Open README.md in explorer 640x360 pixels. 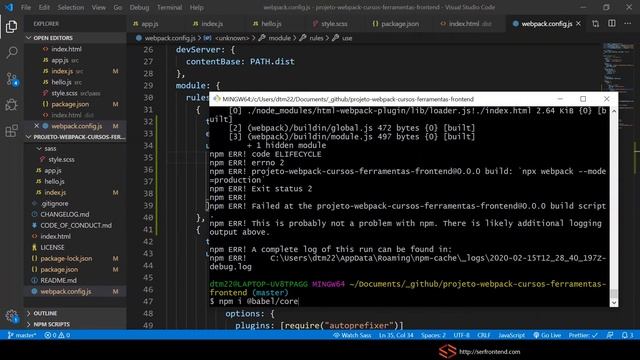[58, 280]
